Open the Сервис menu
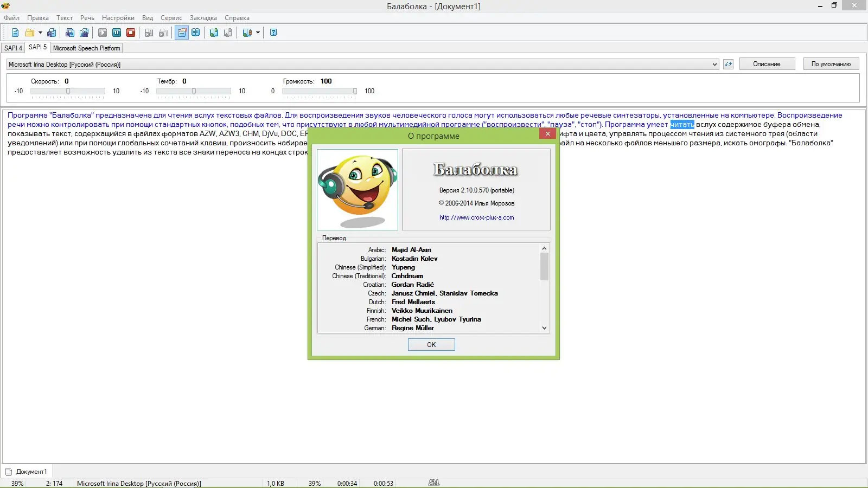Screen dimensions: 868x488 (x=171, y=18)
